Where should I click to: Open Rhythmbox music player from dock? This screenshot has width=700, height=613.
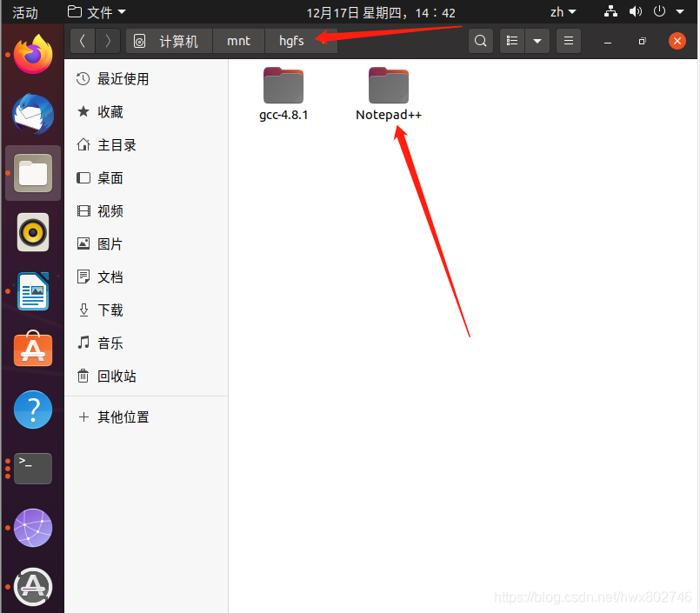click(x=32, y=232)
